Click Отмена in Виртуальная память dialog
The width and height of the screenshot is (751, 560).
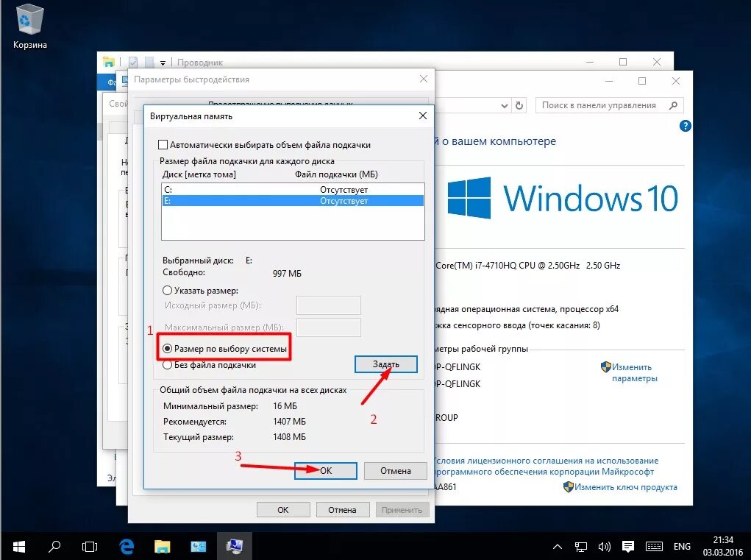click(x=395, y=471)
